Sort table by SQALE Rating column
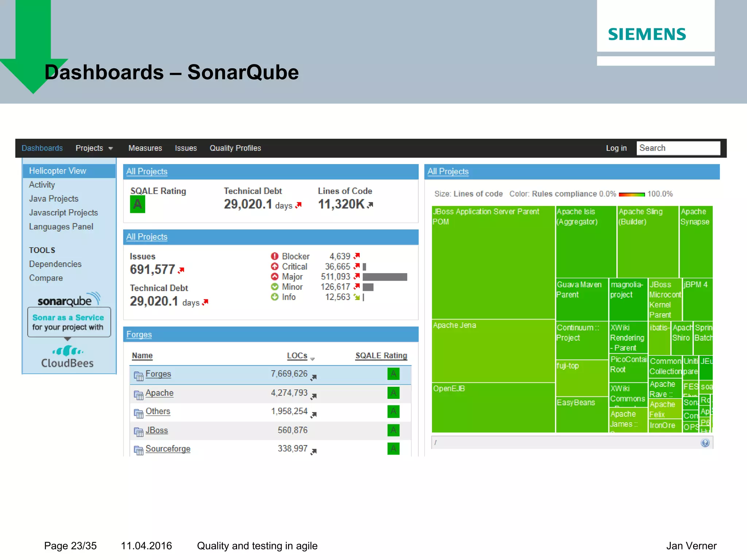747x560 pixels. [381, 355]
